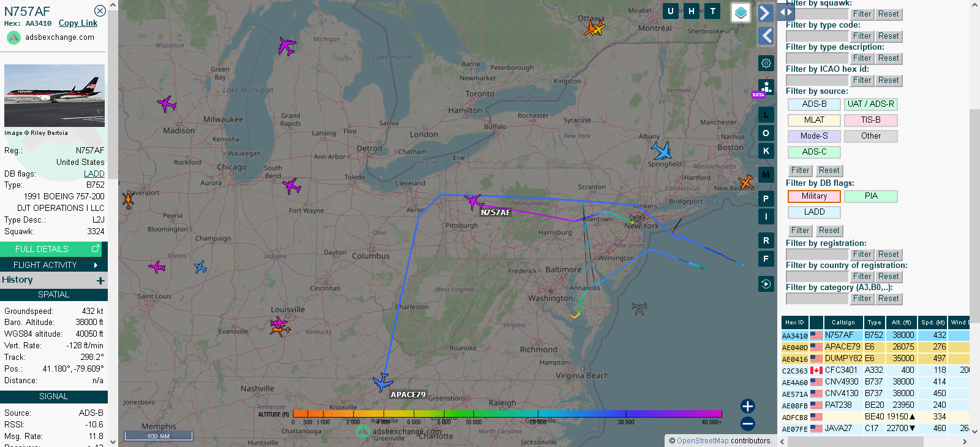
Task: Close the N757AF aircraft info panel
Action: pyautogui.click(x=100, y=11)
